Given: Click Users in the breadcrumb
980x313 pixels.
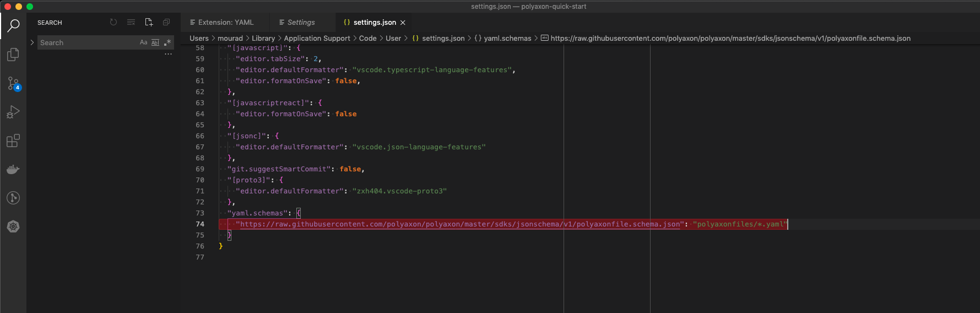Looking at the screenshot, I should click(x=199, y=38).
